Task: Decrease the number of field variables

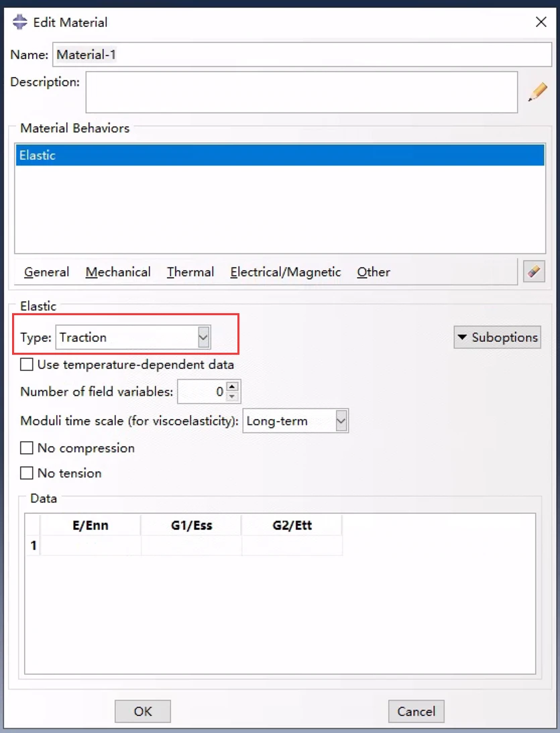Action: pos(232,397)
